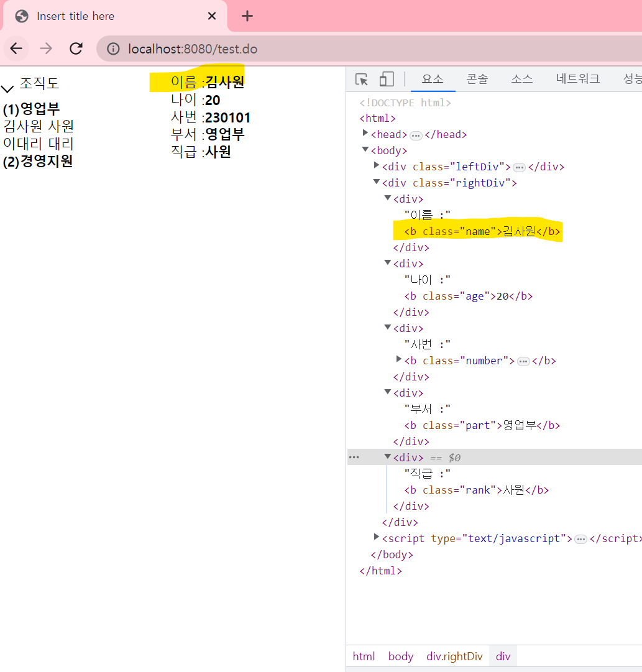Click 'body' in the DevTools breadcrumb
The width and height of the screenshot is (642, 672).
[401, 656]
